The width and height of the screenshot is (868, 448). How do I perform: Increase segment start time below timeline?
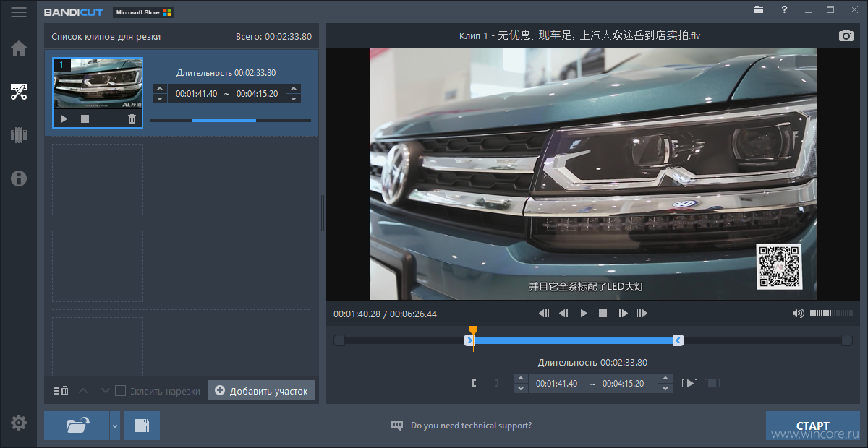coord(521,379)
